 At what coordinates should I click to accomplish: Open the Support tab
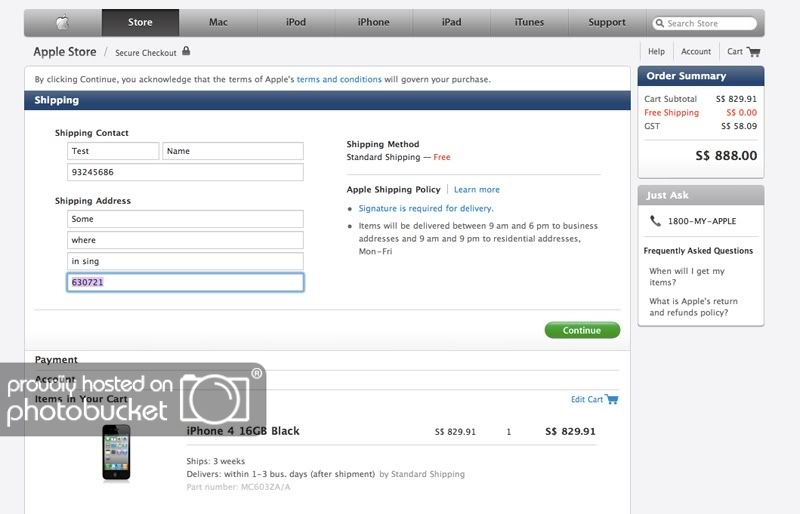[607, 22]
